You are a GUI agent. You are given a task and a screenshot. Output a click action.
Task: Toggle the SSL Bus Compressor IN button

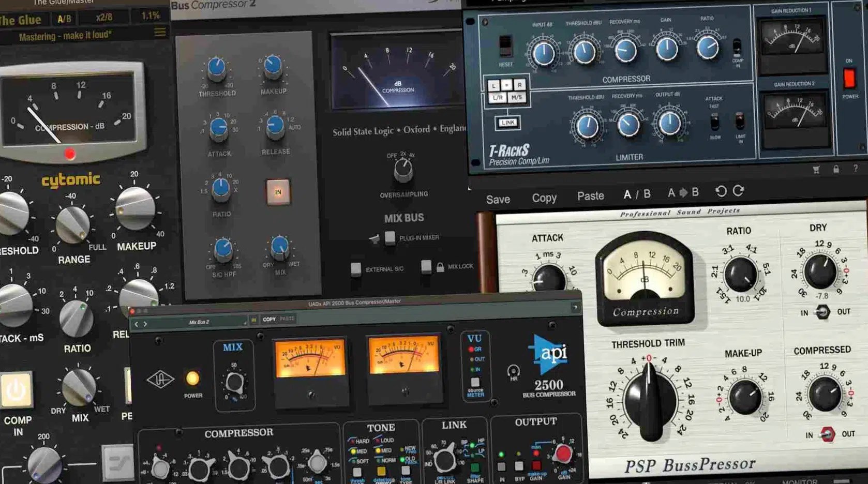[278, 192]
